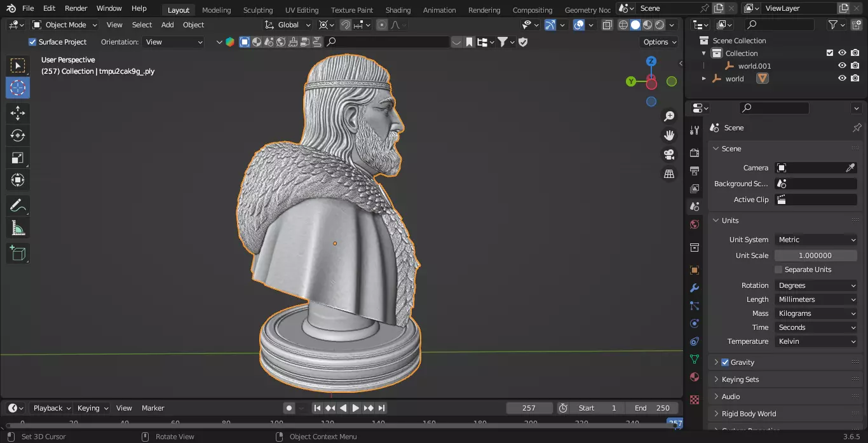Uncheck the Gravity checkbox
The width and height of the screenshot is (868, 443).
(x=725, y=362)
